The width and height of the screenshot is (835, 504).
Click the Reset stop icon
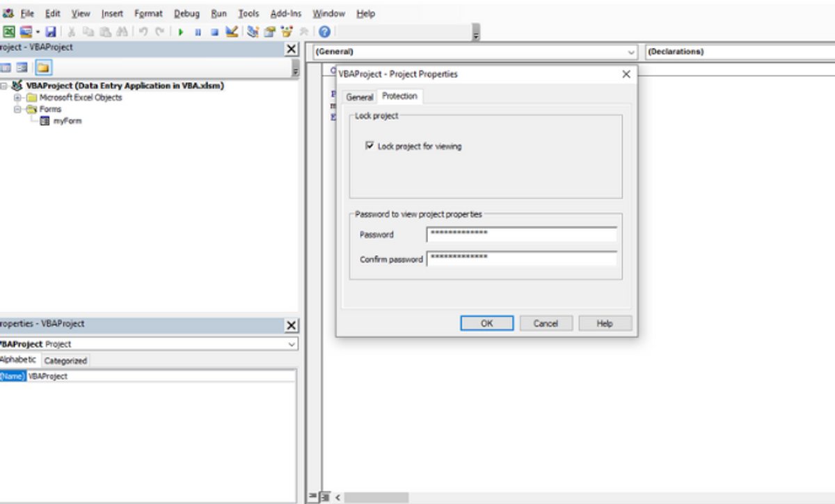(x=214, y=32)
